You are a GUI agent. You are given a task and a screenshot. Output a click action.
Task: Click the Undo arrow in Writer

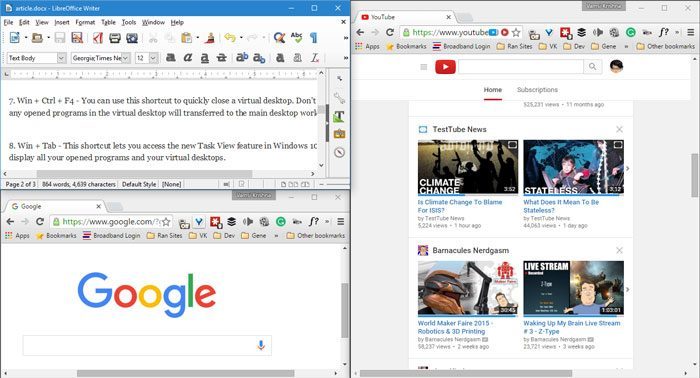click(230, 38)
